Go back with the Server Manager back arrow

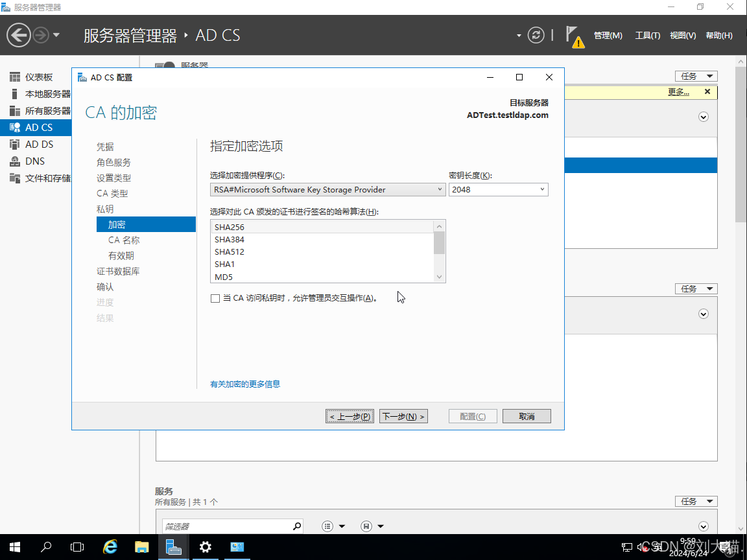tap(19, 35)
